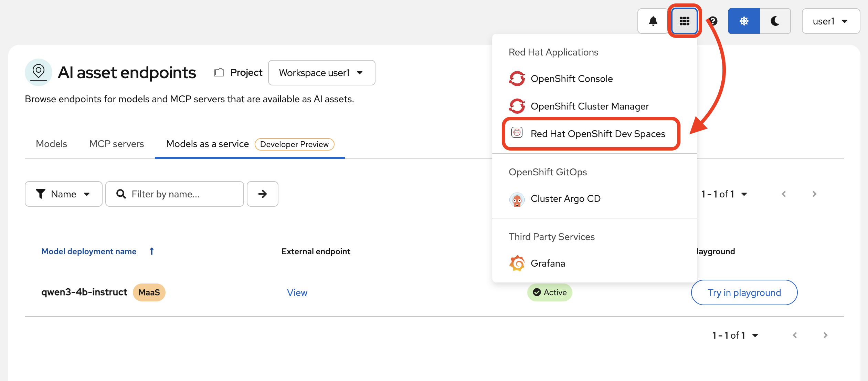Viewport: 868px width, 381px height.
Task: Click the Developer Preview label
Action: 294,144
